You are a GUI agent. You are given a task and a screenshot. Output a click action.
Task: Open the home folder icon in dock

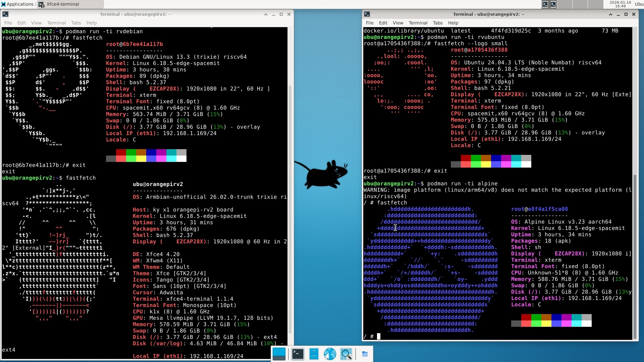[365, 354]
